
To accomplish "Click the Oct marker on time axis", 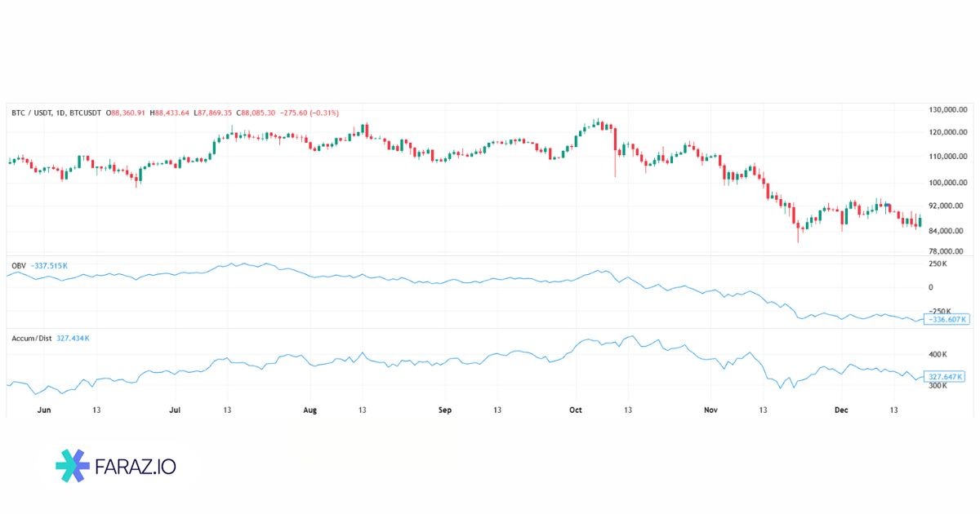I will pos(575,410).
